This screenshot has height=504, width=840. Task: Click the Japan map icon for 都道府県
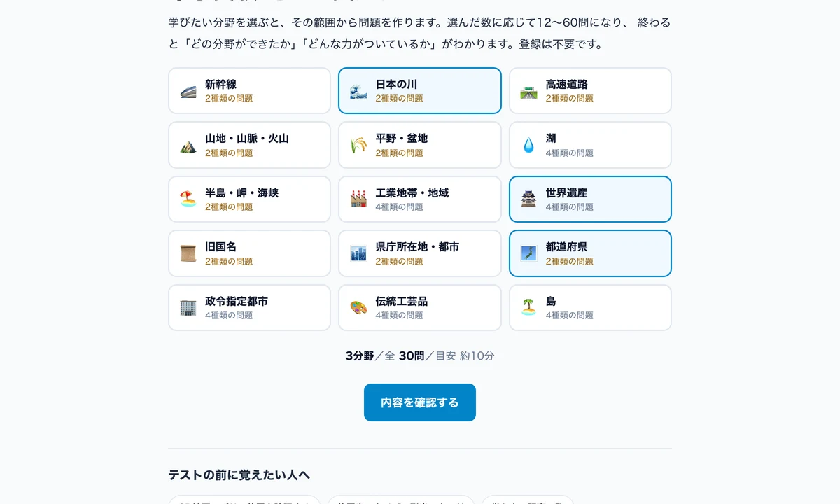528,253
